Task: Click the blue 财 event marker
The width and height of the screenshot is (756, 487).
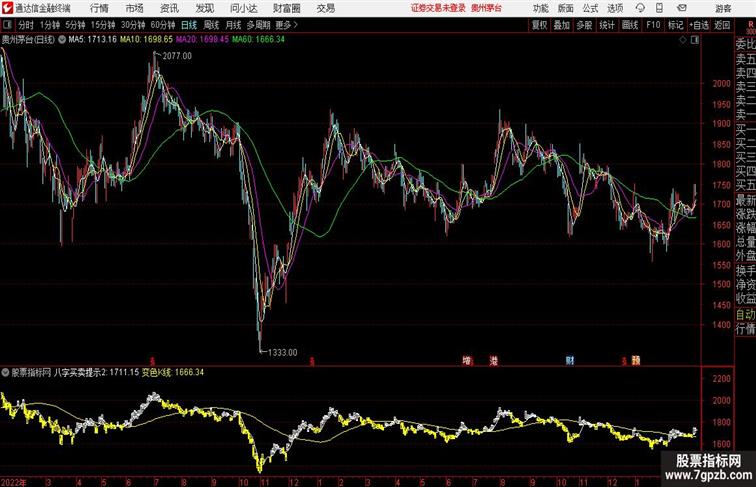Action: 569,360
